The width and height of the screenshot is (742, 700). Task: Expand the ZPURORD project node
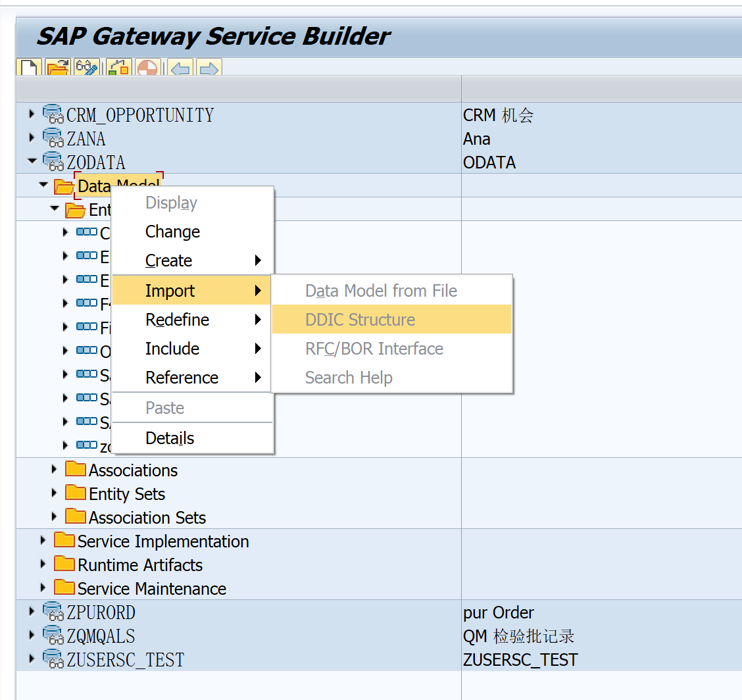pos(32,611)
